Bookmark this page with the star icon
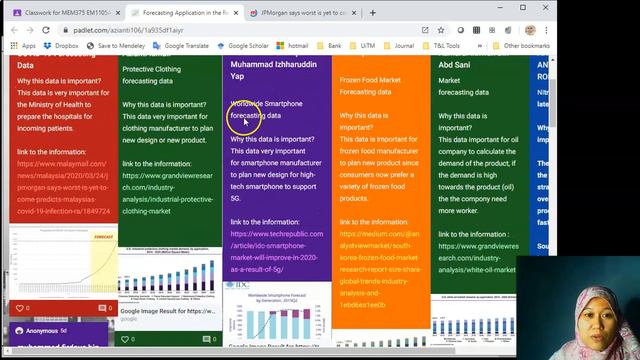 pyautogui.click(x=441, y=30)
